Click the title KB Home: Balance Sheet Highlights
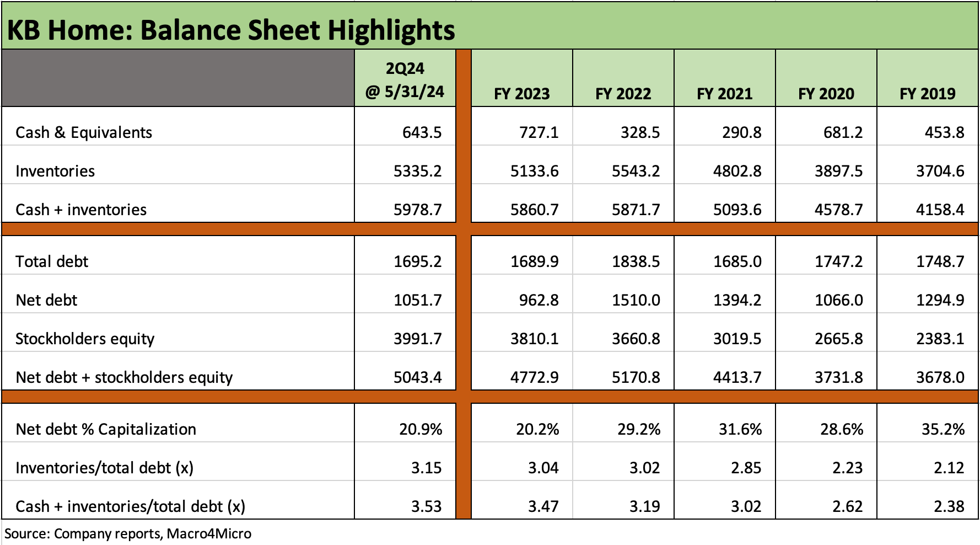This screenshot has height=545, width=980. 231,30
